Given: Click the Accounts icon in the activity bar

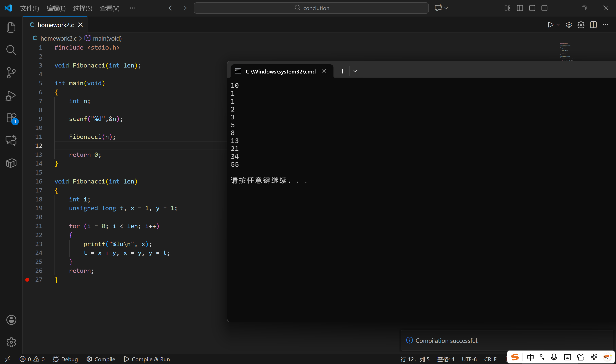Looking at the screenshot, I should pos(11,320).
